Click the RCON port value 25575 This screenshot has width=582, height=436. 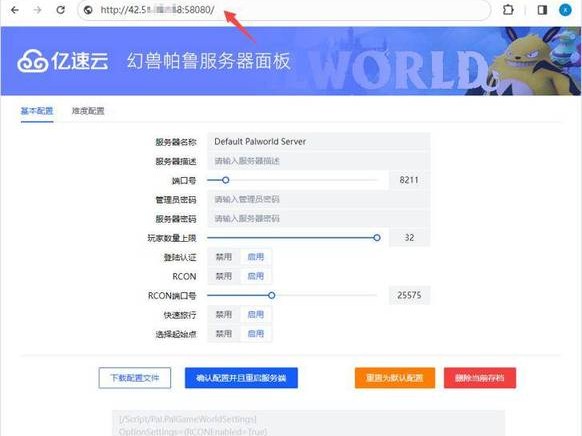(409, 295)
